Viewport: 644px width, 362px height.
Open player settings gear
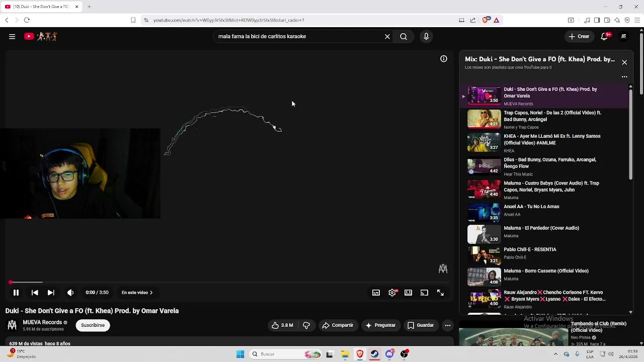pyautogui.click(x=392, y=293)
